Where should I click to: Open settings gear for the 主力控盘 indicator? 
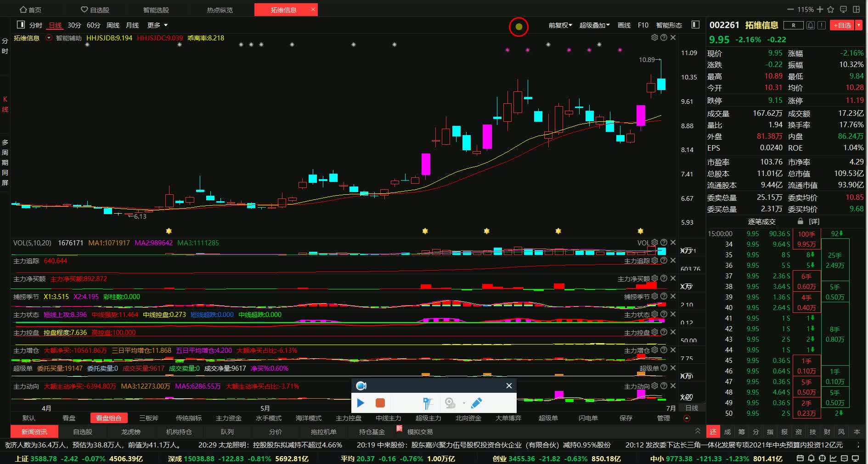pyautogui.click(x=654, y=332)
